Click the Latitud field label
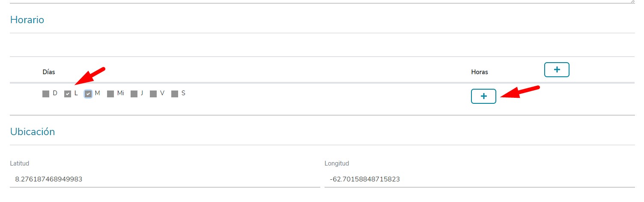644x202 pixels. coord(19,163)
